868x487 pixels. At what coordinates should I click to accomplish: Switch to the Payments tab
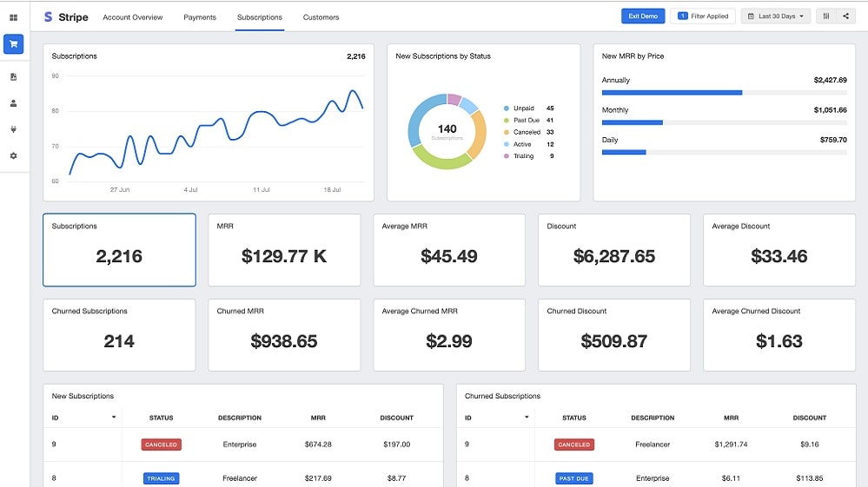point(200,17)
